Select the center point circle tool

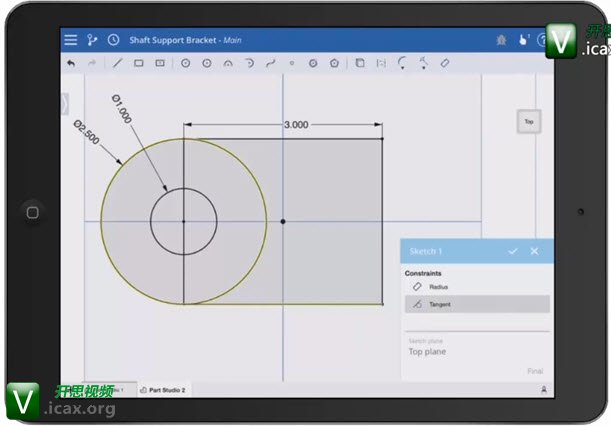185,63
